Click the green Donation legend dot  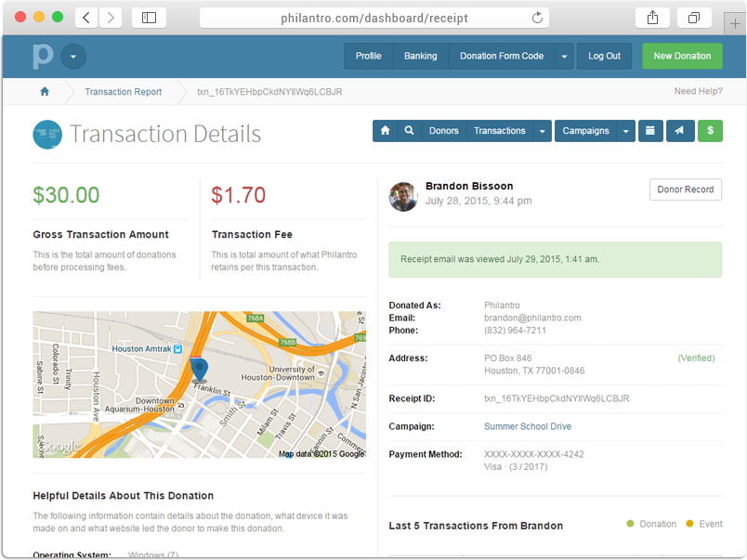pos(630,524)
